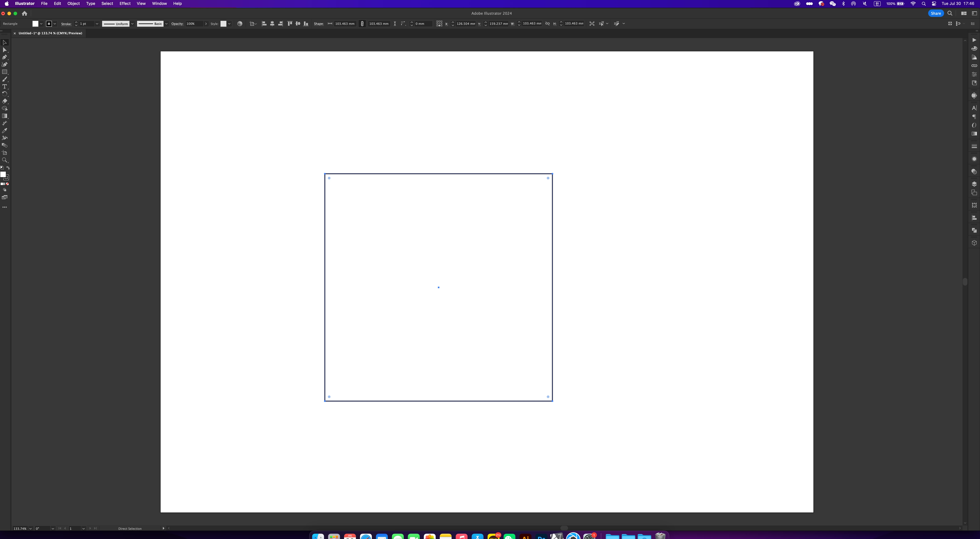Open the Object menu

coord(73,3)
